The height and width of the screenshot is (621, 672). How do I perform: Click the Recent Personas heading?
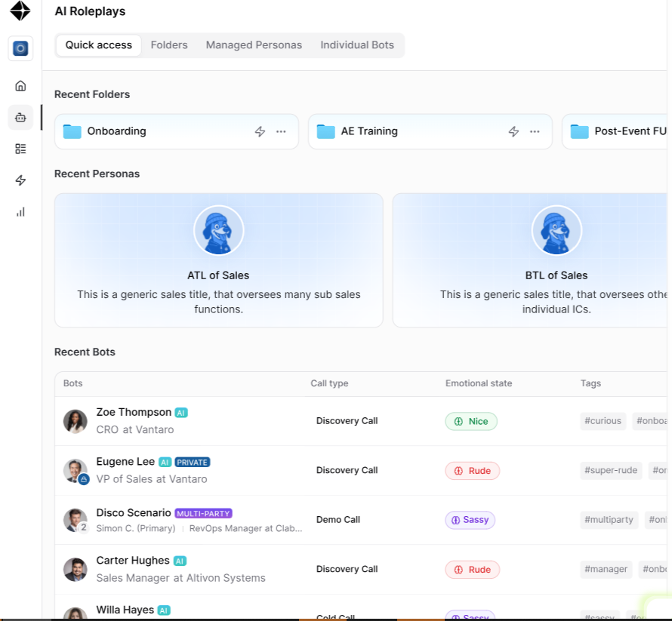point(97,174)
